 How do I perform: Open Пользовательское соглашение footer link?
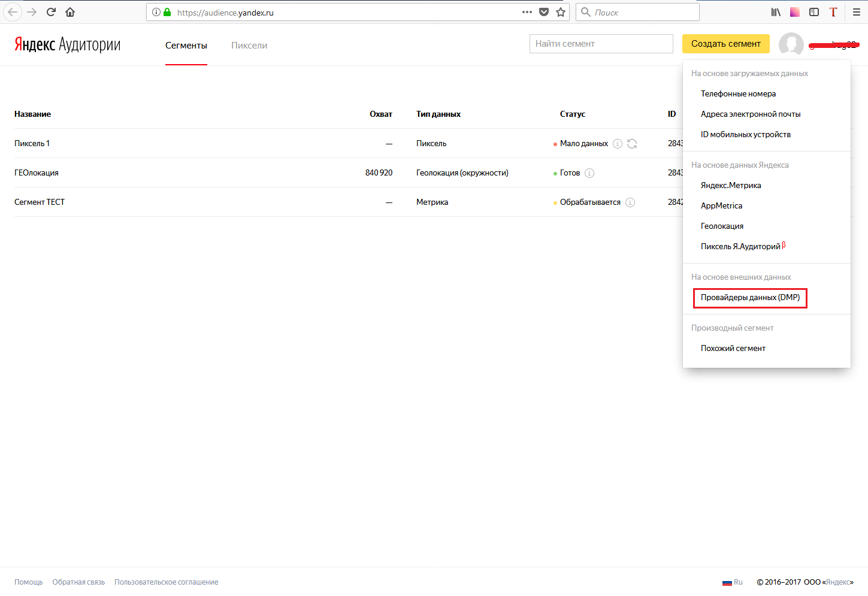[167, 582]
